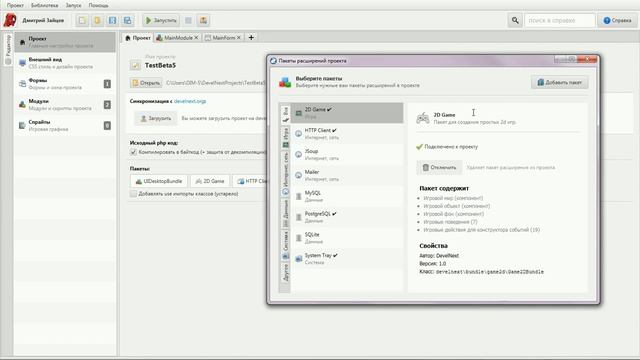Screen dimensions: 640x360
Task: Open the Библиотека menu
Action: pyautogui.click(x=44, y=5)
